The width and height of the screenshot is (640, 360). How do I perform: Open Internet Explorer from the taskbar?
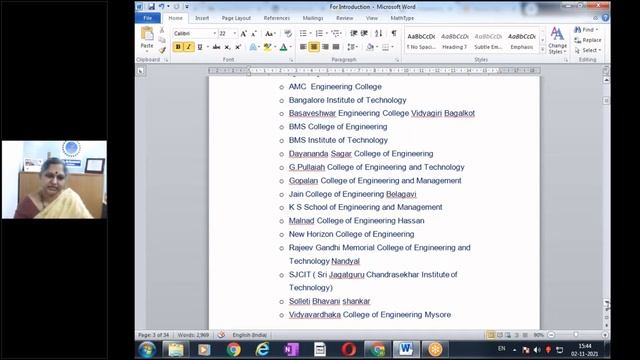(x=262, y=349)
